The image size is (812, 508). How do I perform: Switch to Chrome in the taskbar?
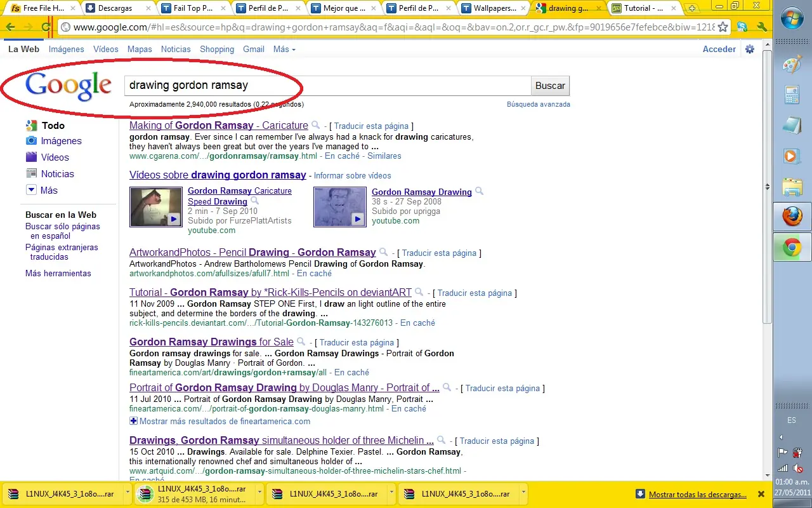792,247
